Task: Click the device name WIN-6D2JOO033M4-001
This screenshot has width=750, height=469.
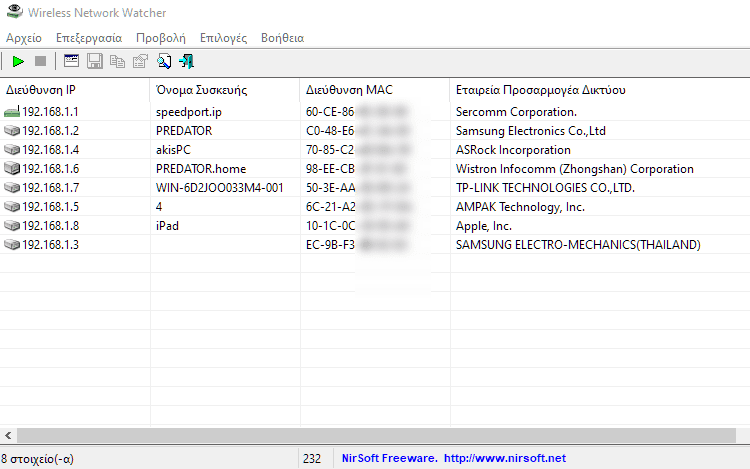Action: coord(220,187)
